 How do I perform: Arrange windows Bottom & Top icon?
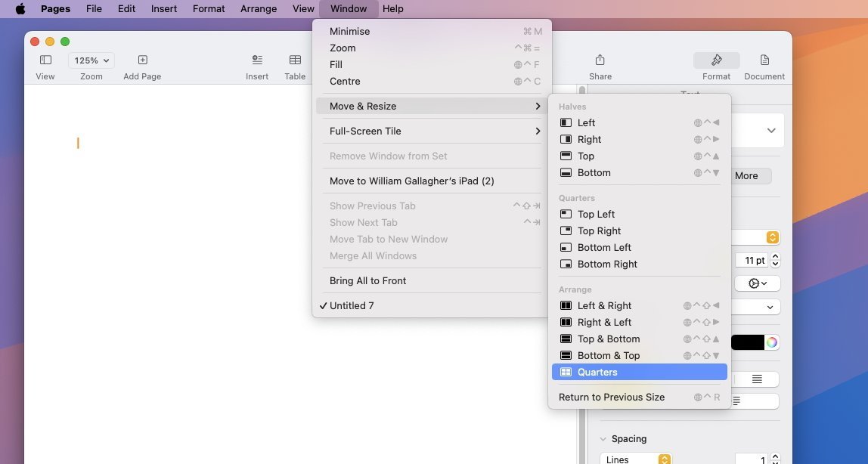pos(566,355)
